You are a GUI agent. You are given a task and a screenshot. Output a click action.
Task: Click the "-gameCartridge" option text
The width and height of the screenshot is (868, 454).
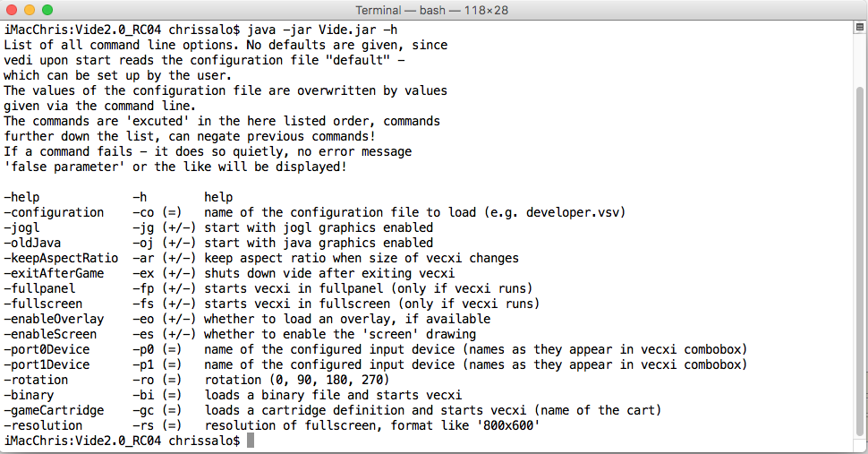(x=55, y=410)
